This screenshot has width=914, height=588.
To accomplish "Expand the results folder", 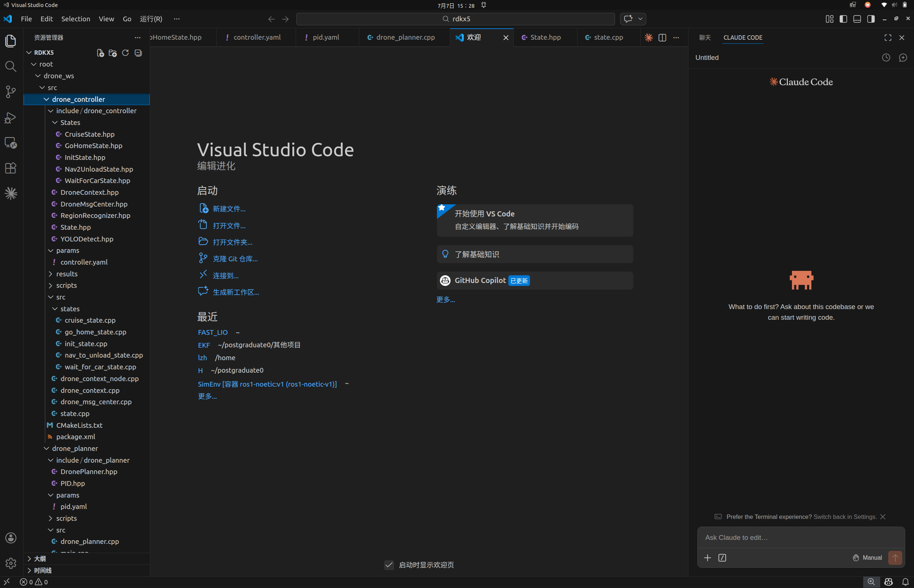I will (86, 274).
